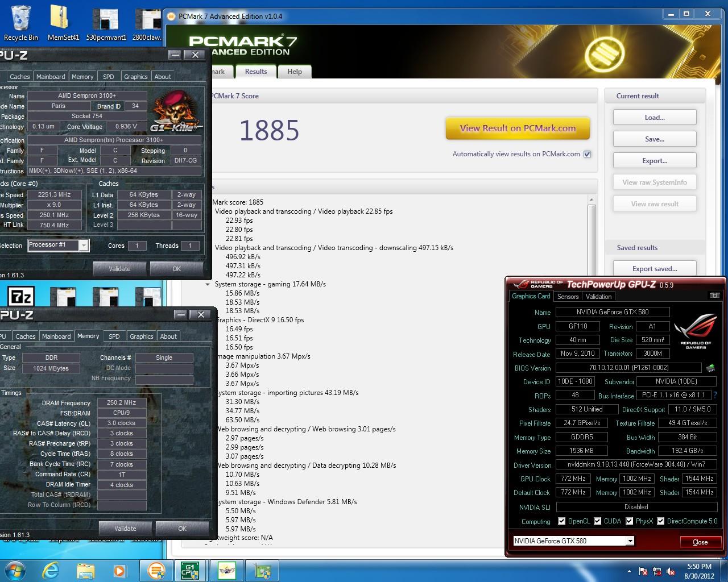Click the Bus Interface question mark icon

click(715, 395)
